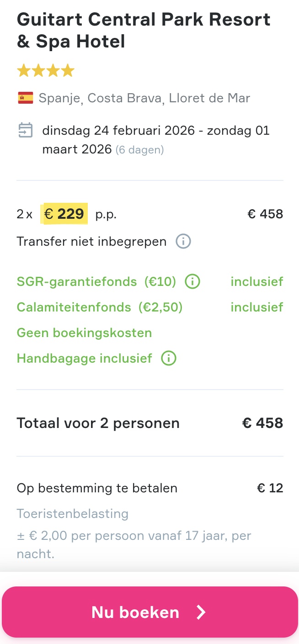Open the Handbagage inclusief info icon
The width and height of the screenshot is (299, 644).
(x=168, y=358)
